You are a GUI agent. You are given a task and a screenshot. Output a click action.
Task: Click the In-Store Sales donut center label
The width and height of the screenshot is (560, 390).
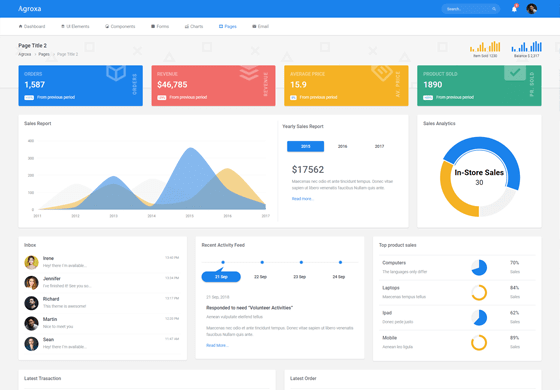(479, 172)
